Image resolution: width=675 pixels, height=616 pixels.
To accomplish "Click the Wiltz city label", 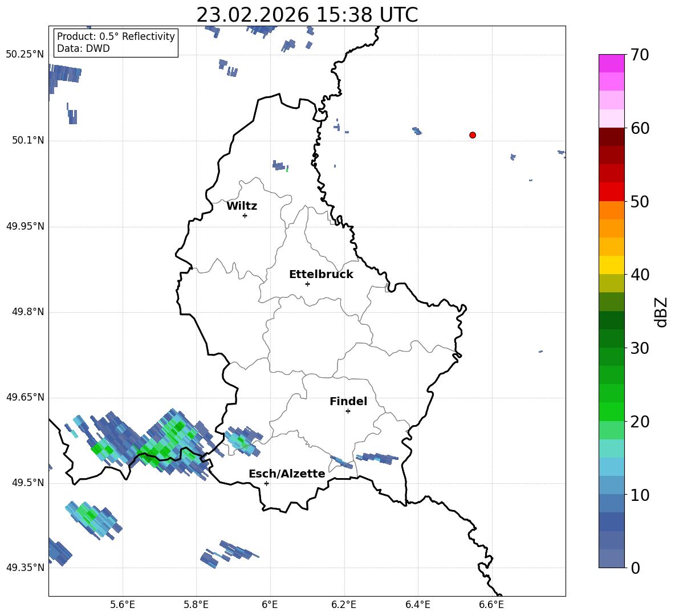I will (x=242, y=206).
